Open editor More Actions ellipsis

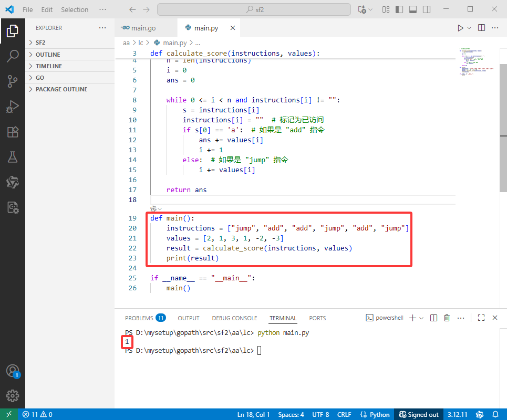(495, 28)
